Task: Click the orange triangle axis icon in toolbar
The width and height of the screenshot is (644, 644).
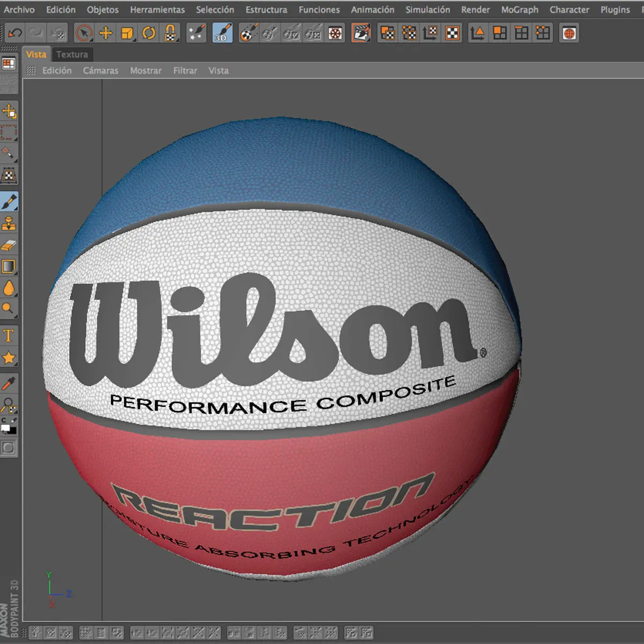Action: [477, 33]
